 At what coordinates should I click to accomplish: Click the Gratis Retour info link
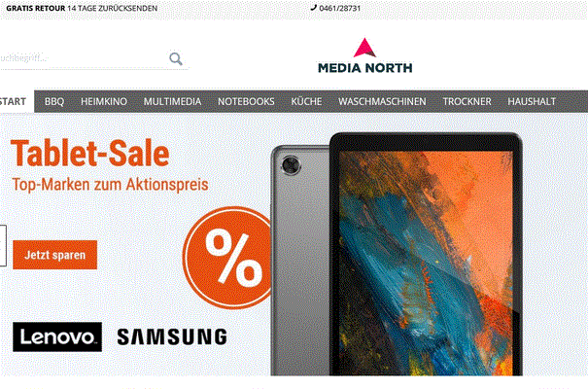pyautogui.click(x=82, y=8)
